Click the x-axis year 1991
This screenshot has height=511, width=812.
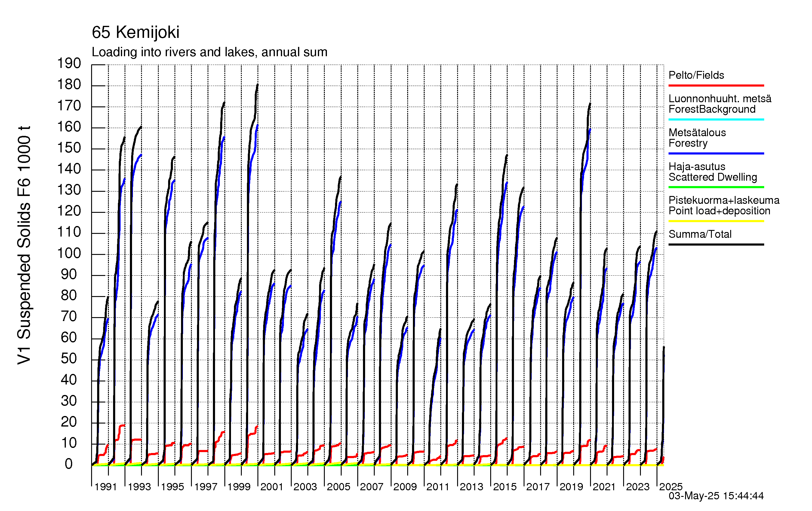(106, 487)
